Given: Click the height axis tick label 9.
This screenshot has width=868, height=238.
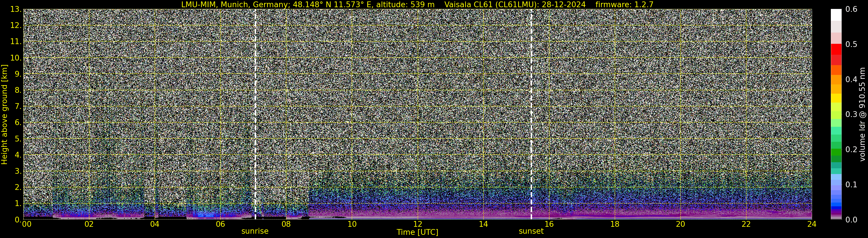Looking at the screenshot, I should (x=18, y=74).
